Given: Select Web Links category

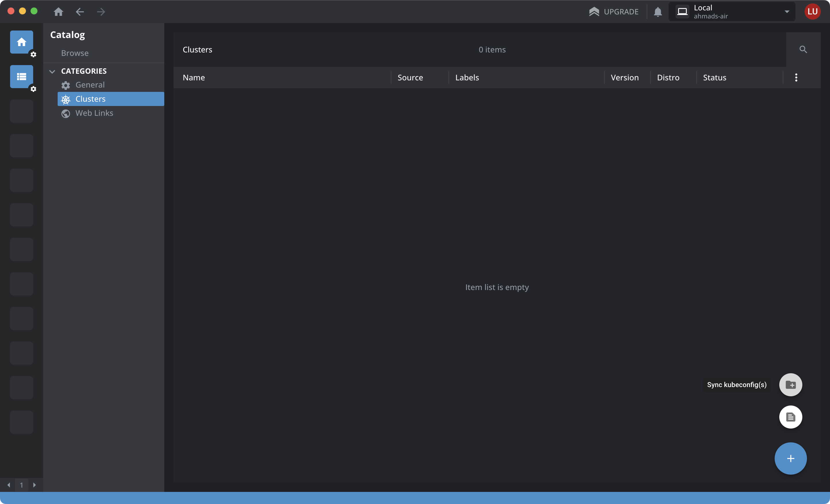Looking at the screenshot, I should (x=94, y=113).
